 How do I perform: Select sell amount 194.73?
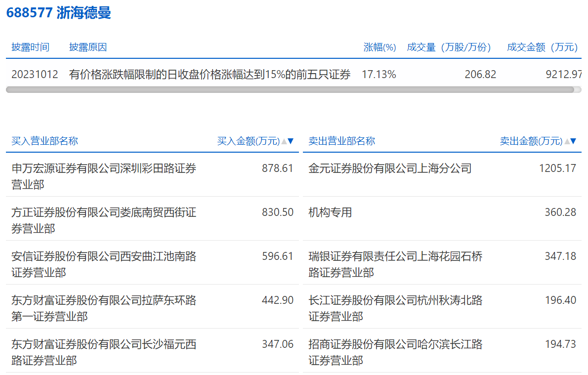coord(560,344)
